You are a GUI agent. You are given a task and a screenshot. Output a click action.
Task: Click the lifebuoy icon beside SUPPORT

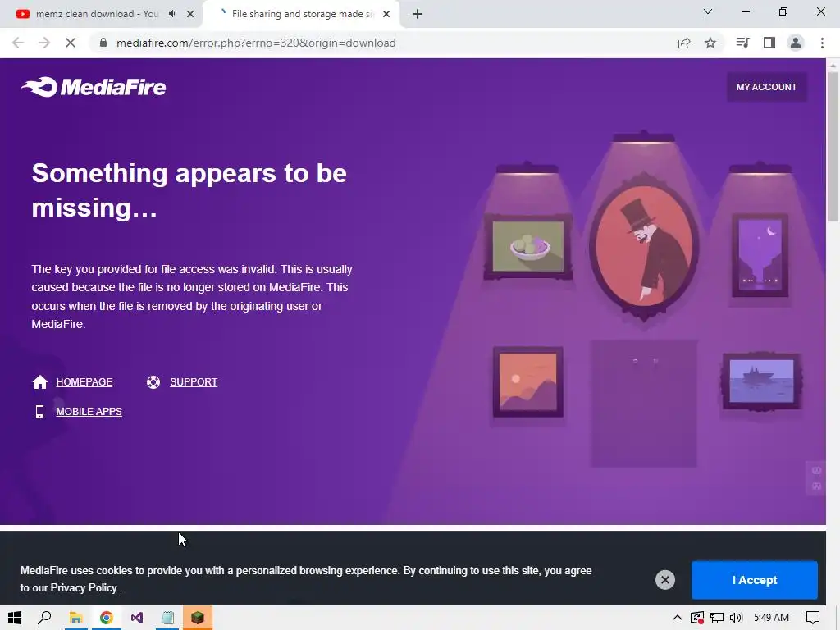[153, 382]
